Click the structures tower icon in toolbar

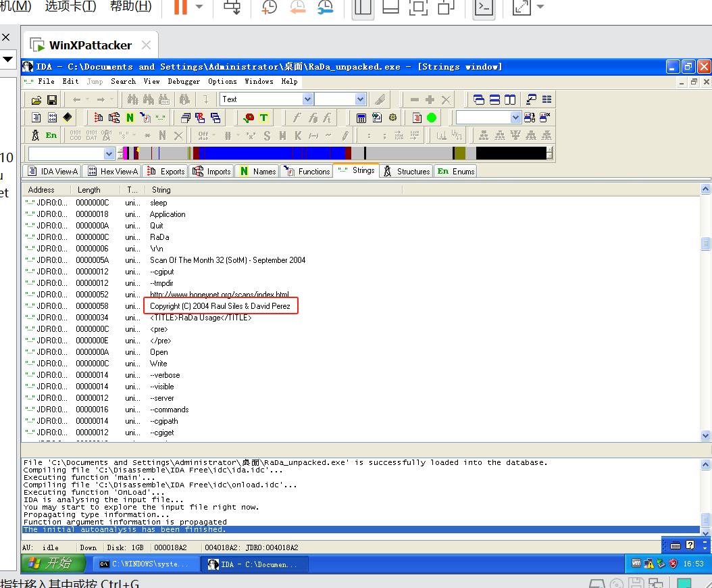coord(35,135)
